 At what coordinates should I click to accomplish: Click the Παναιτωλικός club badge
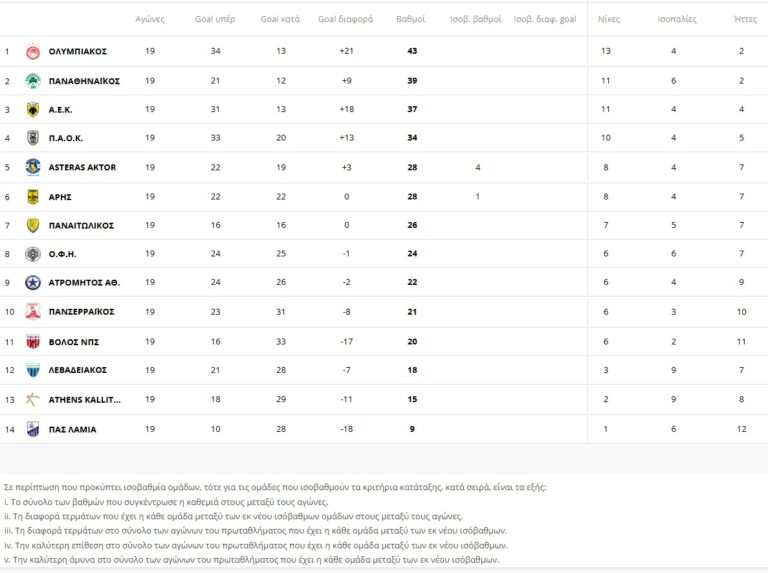(x=32, y=225)
